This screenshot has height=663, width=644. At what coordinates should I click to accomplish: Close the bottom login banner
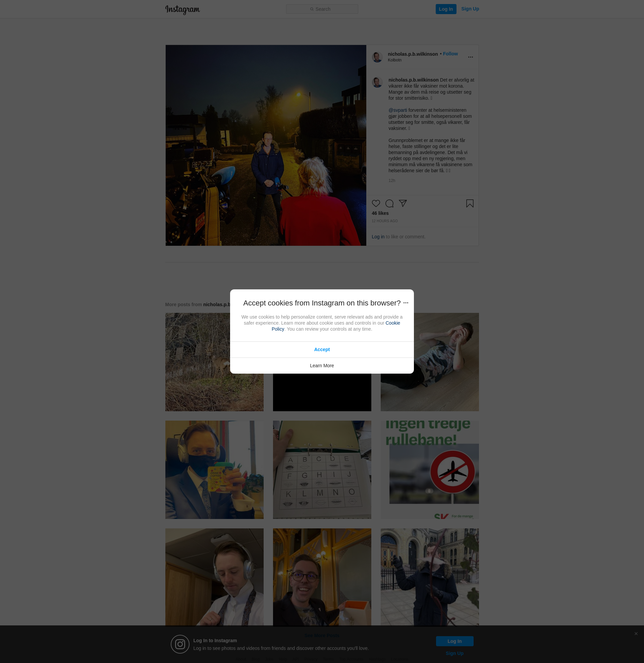(x=636, y=633)
